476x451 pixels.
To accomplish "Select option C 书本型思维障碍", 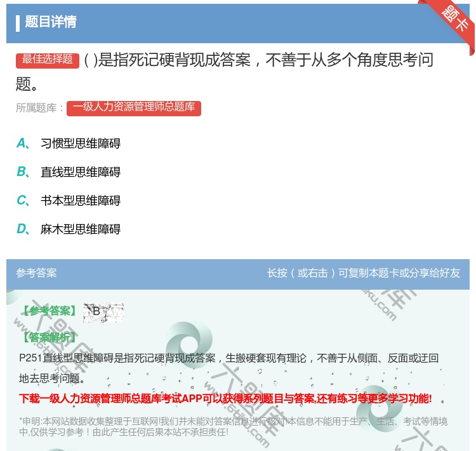I will [69, 200].
